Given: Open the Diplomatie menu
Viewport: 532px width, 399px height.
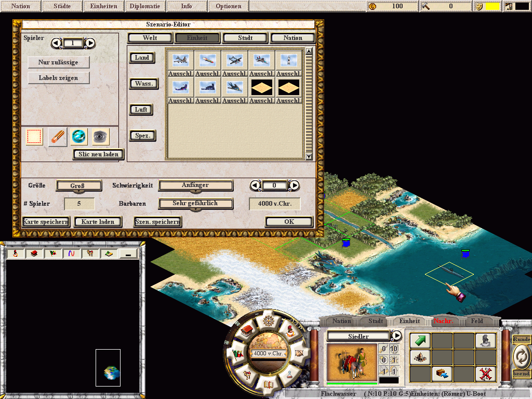Looking at the screenshot, I should pos(145,6).
